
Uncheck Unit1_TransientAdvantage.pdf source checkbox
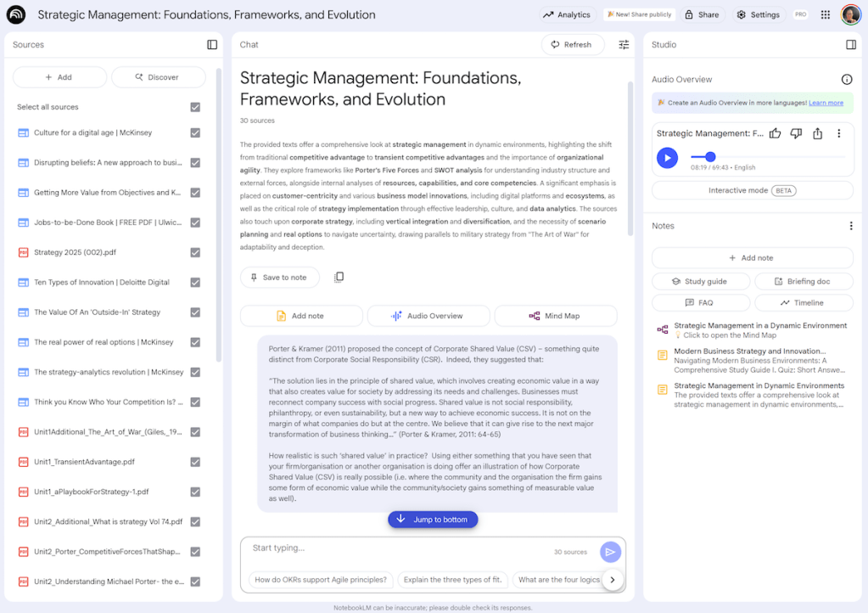195,462
